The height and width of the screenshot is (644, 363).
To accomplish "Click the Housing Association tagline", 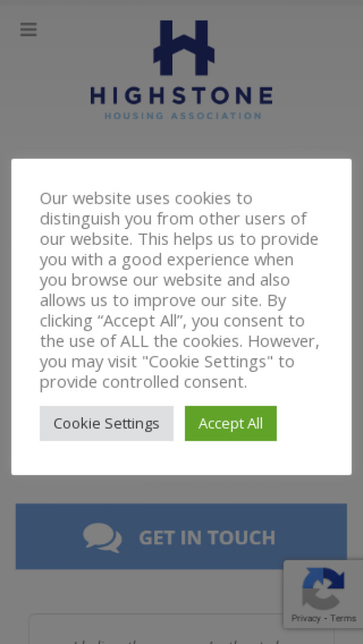I will coord(183,115).
